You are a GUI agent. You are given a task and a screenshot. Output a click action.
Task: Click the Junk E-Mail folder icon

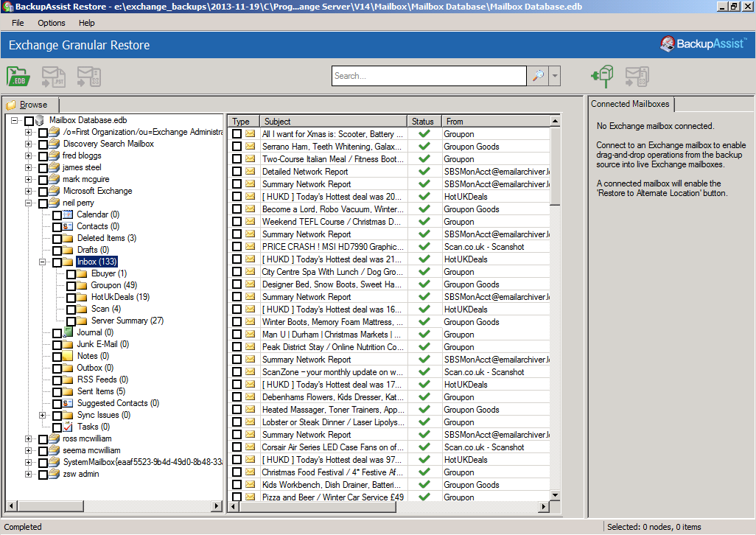pyautogui.click(x=68, y=344)
